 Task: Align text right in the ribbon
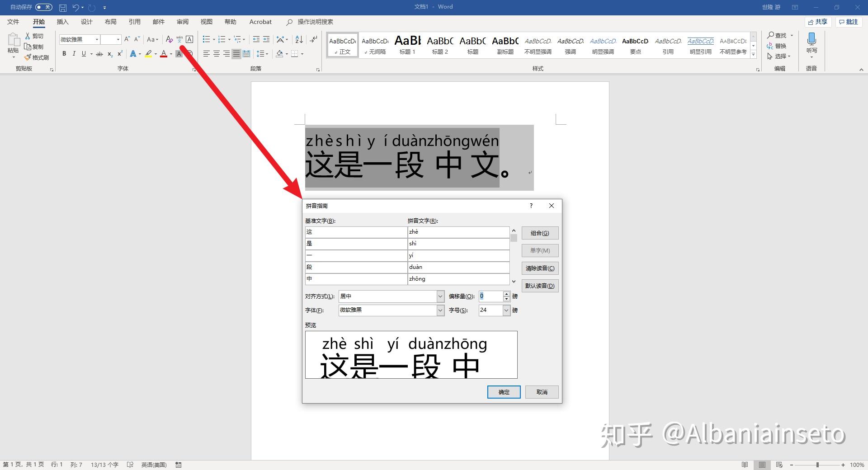[x=226, y=54]
